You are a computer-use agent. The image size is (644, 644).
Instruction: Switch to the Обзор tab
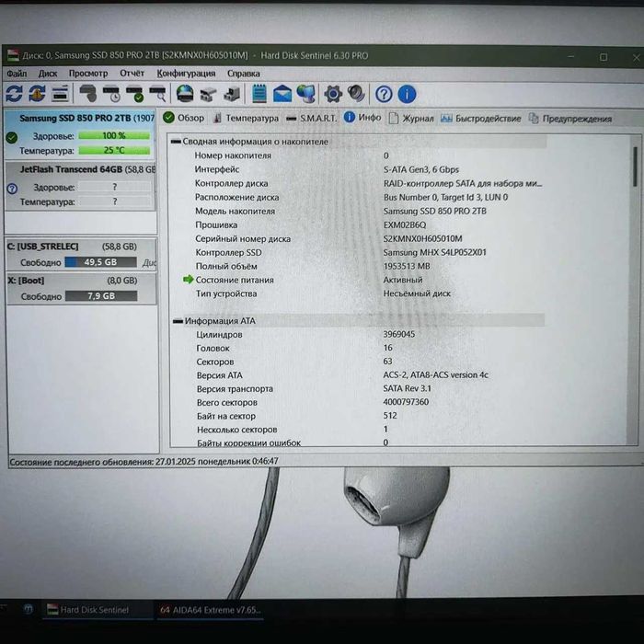coord(183,118)
